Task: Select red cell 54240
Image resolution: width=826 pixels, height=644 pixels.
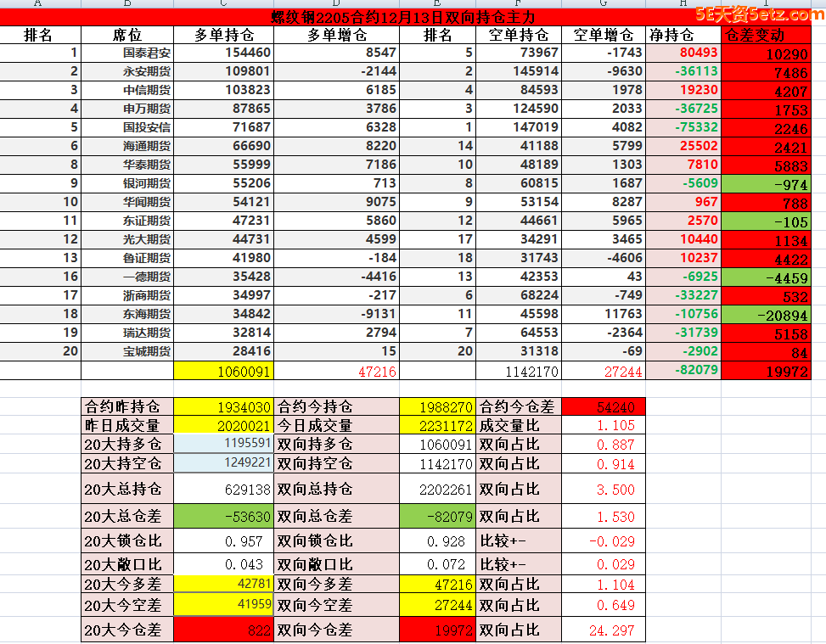Action: [604, 406]
